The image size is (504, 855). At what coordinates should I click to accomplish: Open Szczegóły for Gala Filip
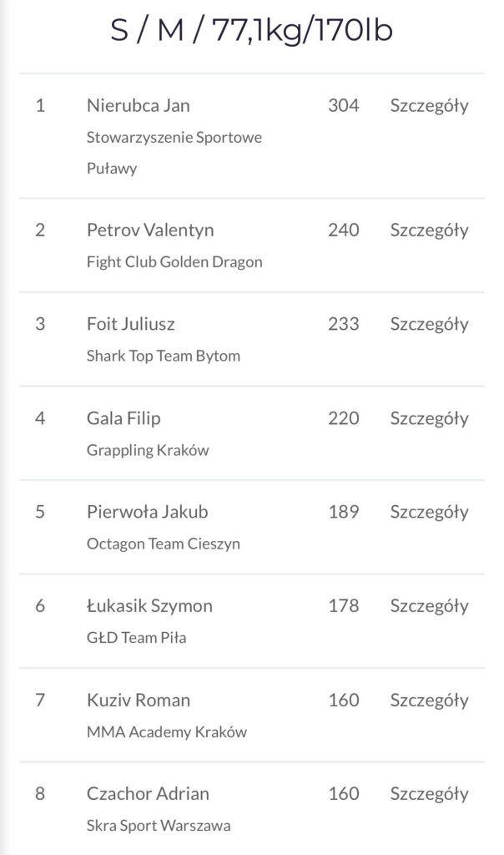(429, 418)
